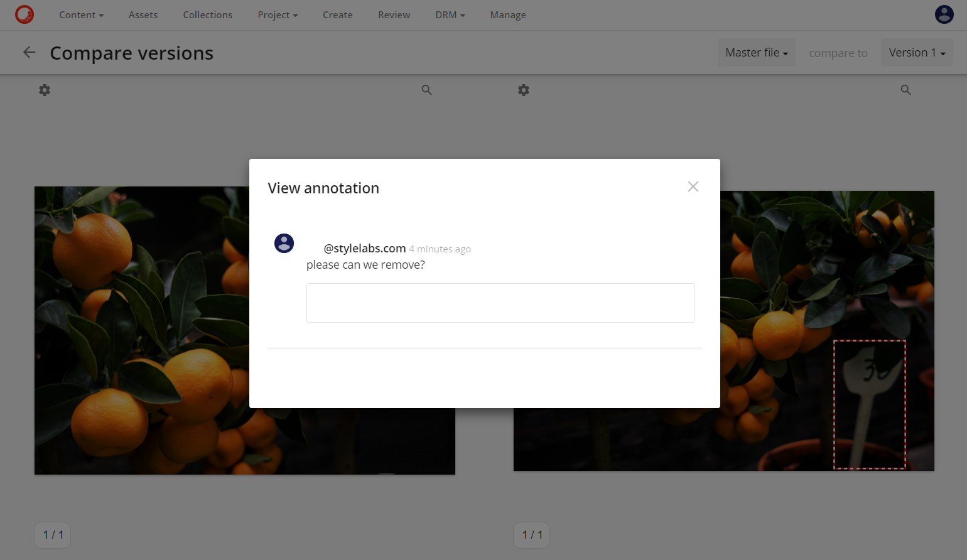Select the annotation rectangle on the right image
Image resolution: width=967 pixels, height=560 pixels.
pyautogui.click(x=870, y=405)
